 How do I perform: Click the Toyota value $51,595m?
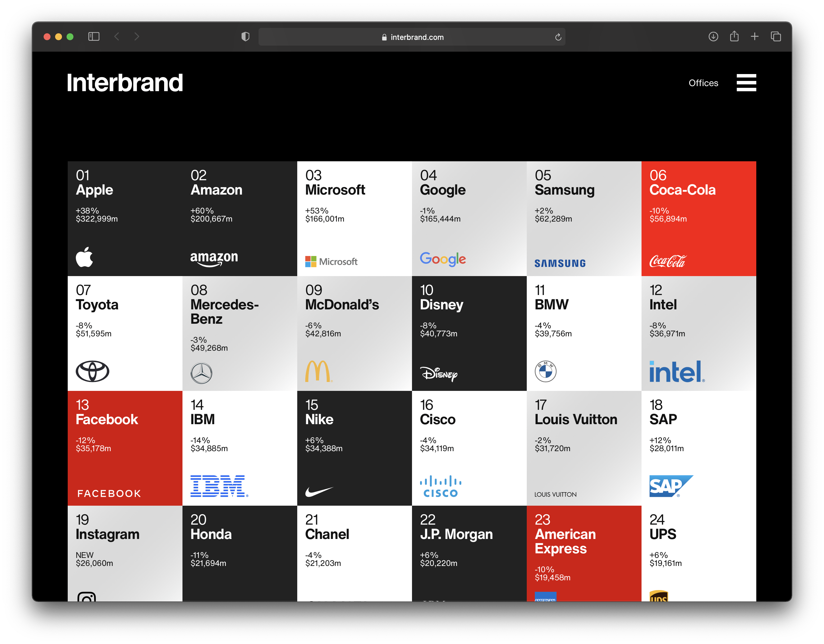pos(94,334)
